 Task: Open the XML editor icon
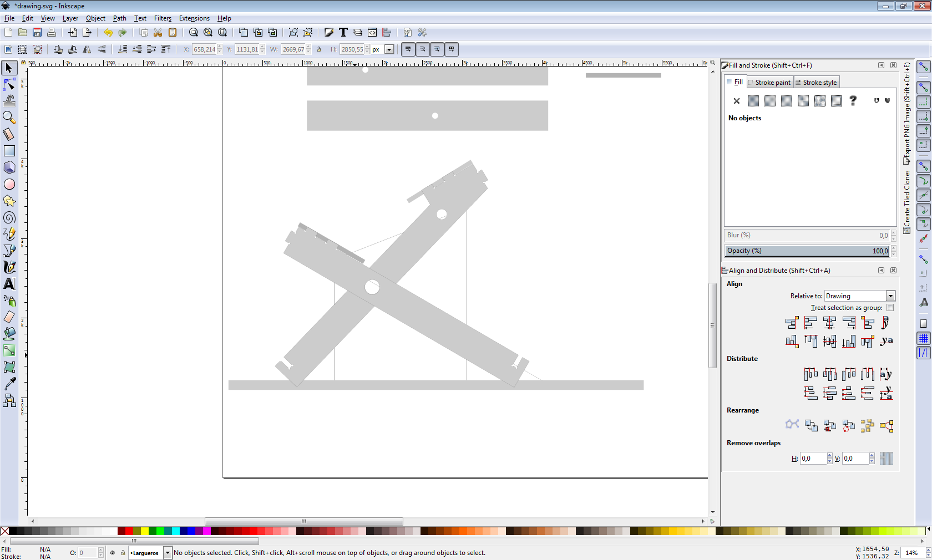click(x=372, y=32)
